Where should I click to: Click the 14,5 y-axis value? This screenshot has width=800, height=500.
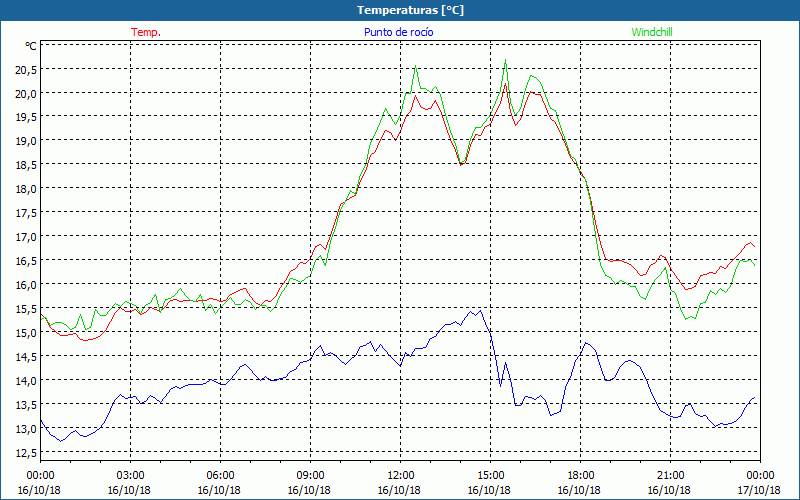(26, 357)
